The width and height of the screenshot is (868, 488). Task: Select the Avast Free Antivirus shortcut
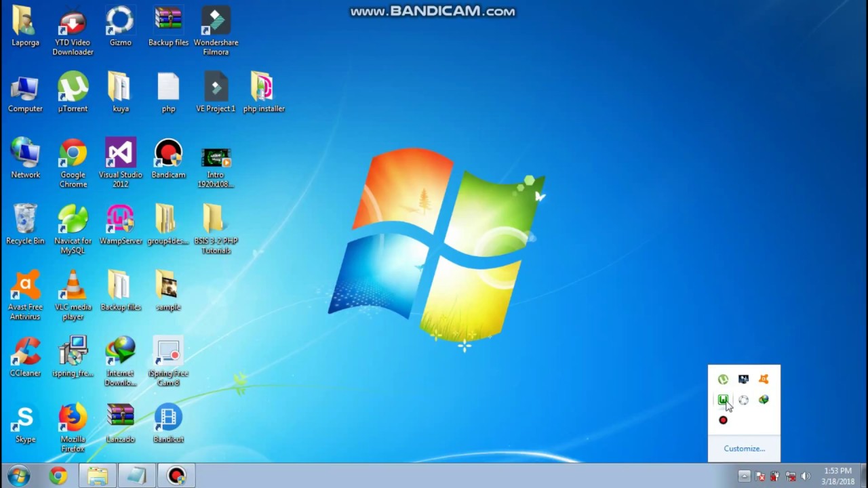pyautogui.click(x=25, y=296)
